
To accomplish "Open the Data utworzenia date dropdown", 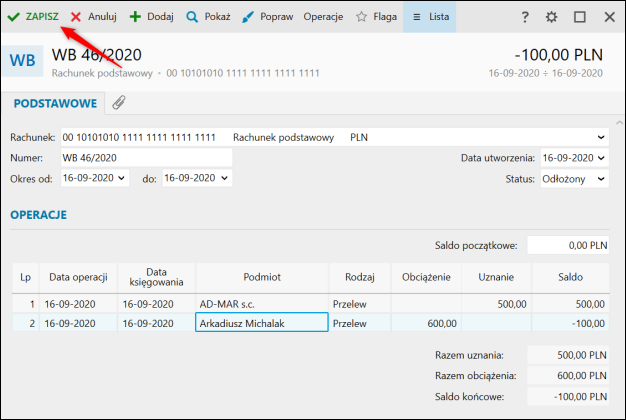I will coord(601,158).
